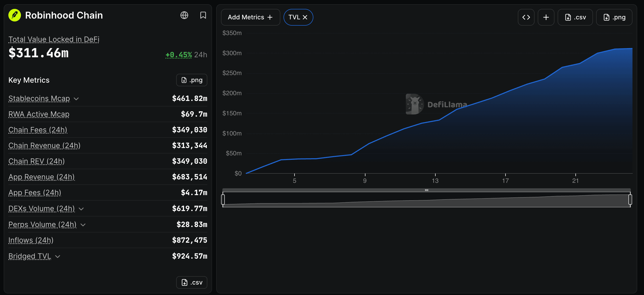644x295 pixels.
Task: Click the $200m y-axis label
Action: coord(232,93)
